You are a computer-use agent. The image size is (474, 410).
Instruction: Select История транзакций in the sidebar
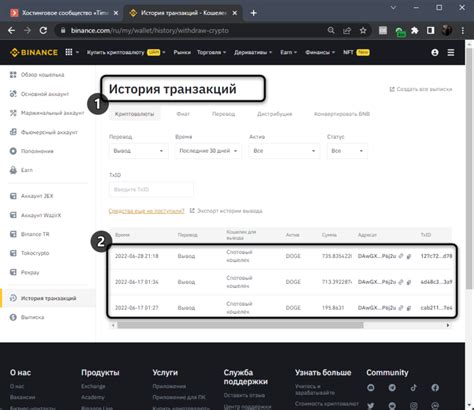click(48, 298)
